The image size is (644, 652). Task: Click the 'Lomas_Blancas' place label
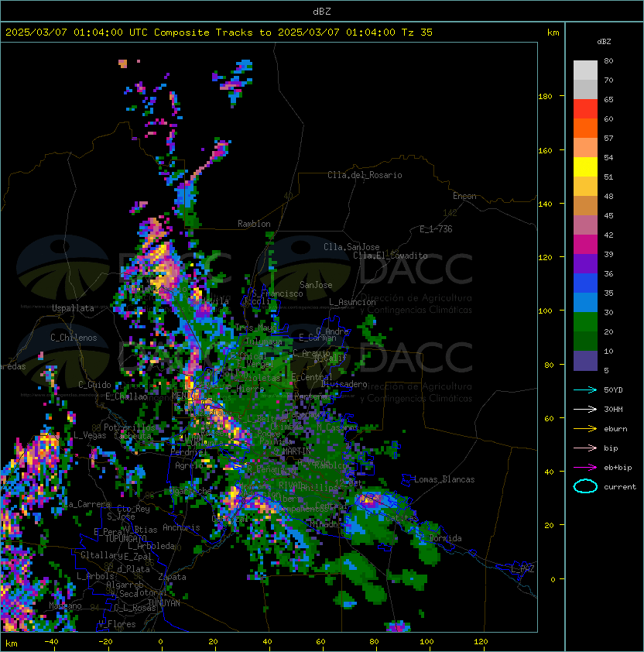(444, 479)
